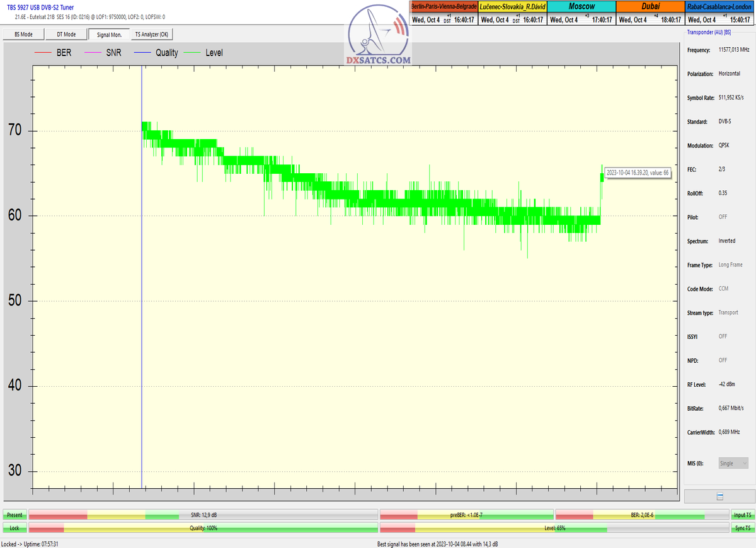
Task: Open the TS Analyzer (OK) tab
Action: click(x=151, y=35)
